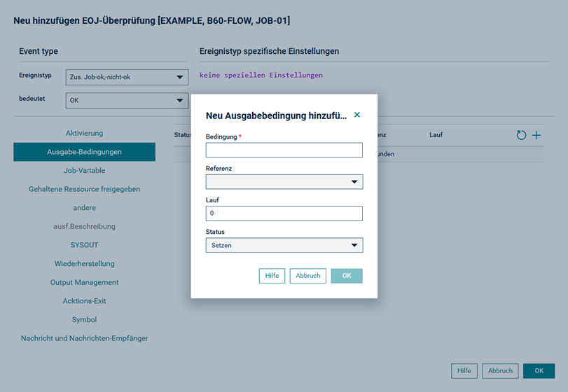
Task: Go to the Symbol tab
Action: (x=85, y=320)
